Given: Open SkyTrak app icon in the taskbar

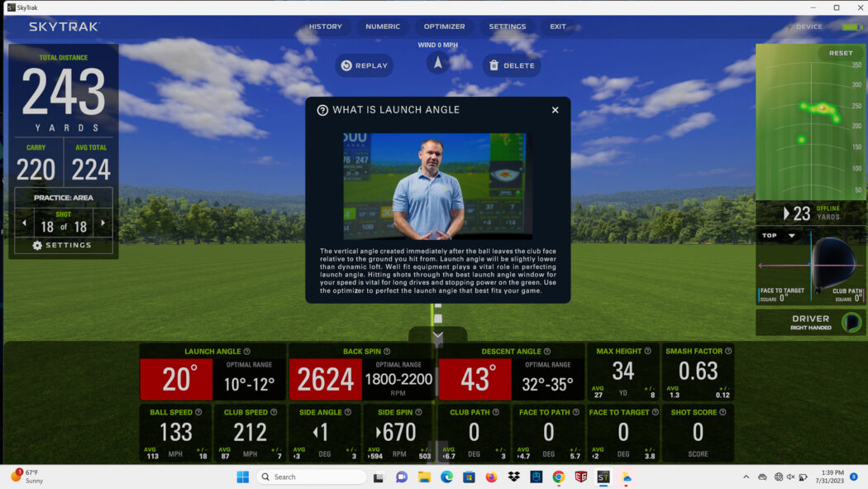Looking at the screenshot, I should coord(603,477).
